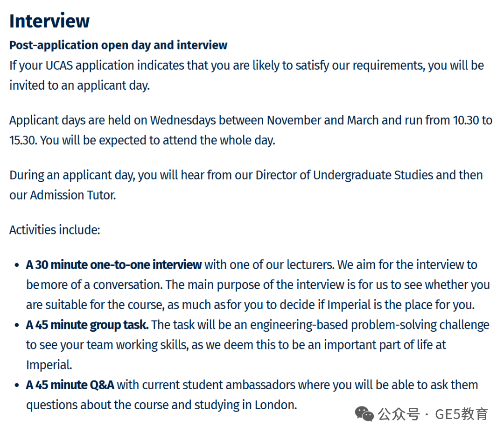The image size is (504, 434).
Task: Click the WeChat logo icon in watermark
Action: point(364,414)
